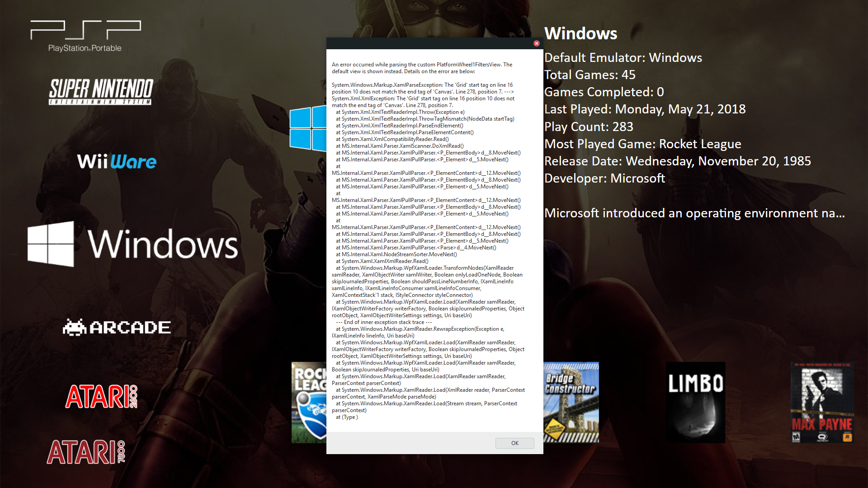Click 'at System.Xaml.XamlXmlReader.Read()' trace line

tap(382, 261)
